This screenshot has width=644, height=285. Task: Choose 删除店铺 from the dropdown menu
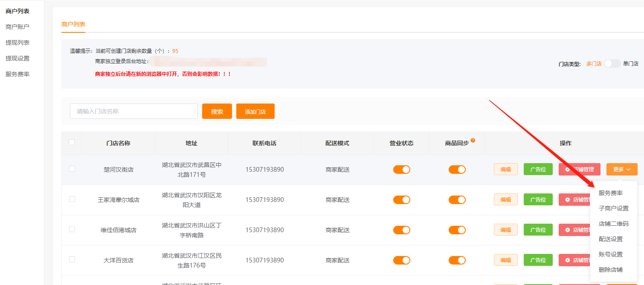610,270
